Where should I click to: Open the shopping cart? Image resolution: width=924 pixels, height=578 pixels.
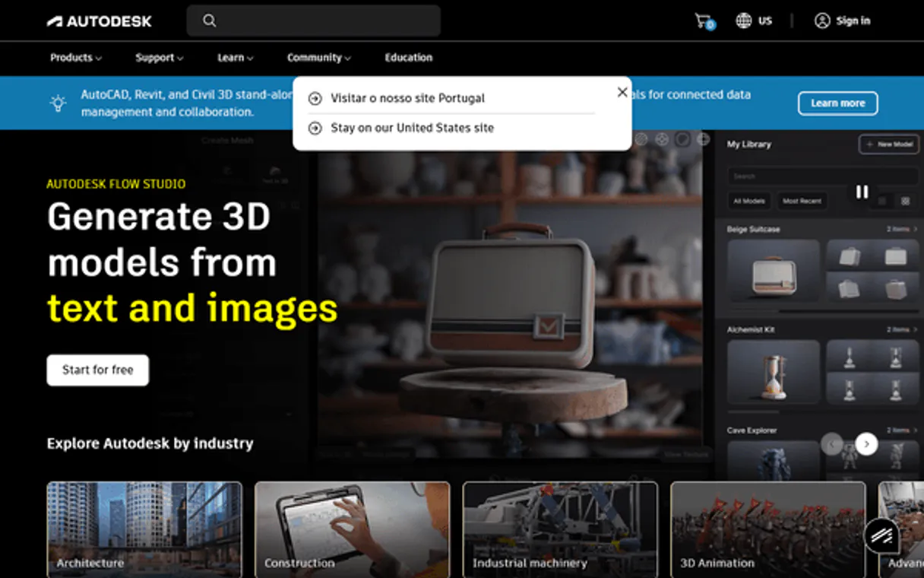(704, 21)
